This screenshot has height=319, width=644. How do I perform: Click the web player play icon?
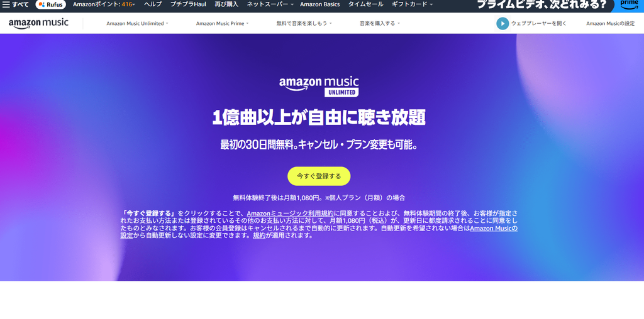502,23
